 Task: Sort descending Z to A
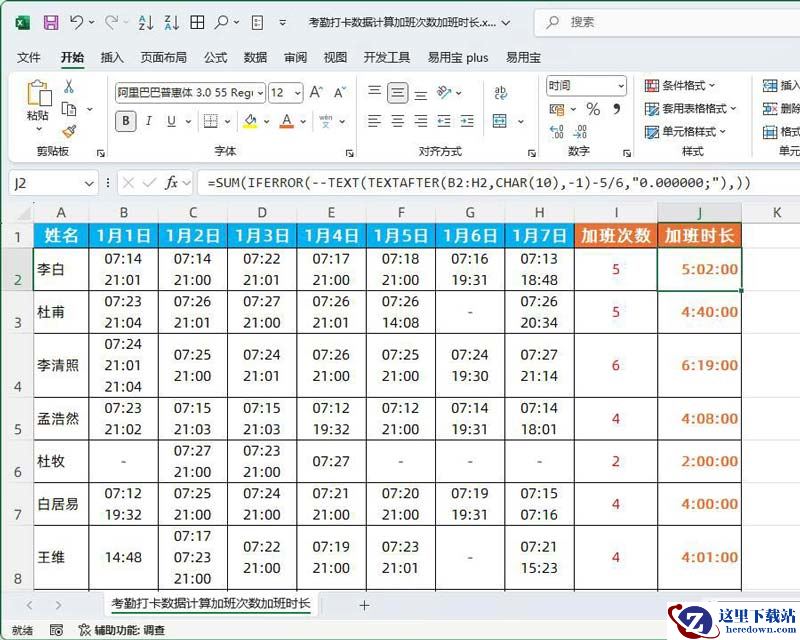pos(171,22)
